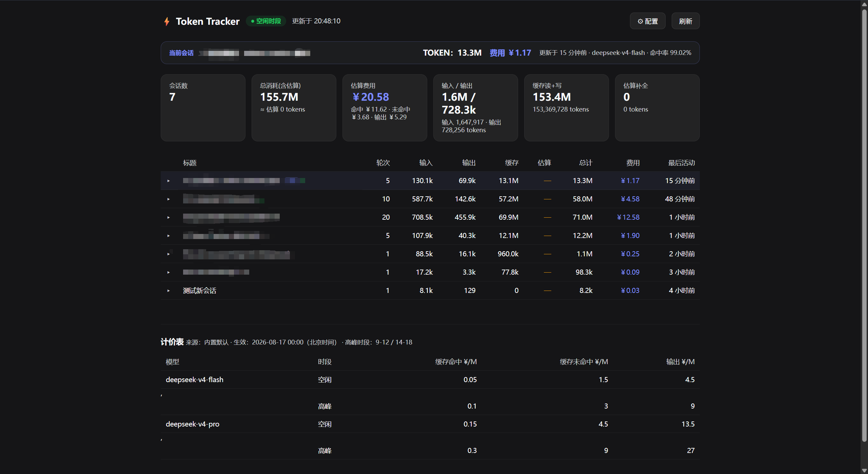This screenshot has height=474, width=868.
Task: Select the 测试新会话 session title
Action: pyautogui.click(x=199, y=291)
